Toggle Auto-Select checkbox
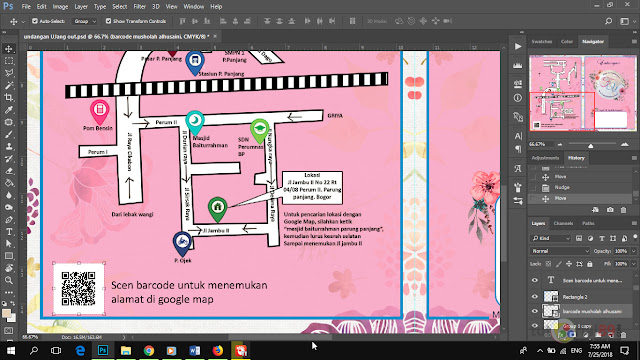The width and height of the screenshot is (640, 360). click(35, 21)
